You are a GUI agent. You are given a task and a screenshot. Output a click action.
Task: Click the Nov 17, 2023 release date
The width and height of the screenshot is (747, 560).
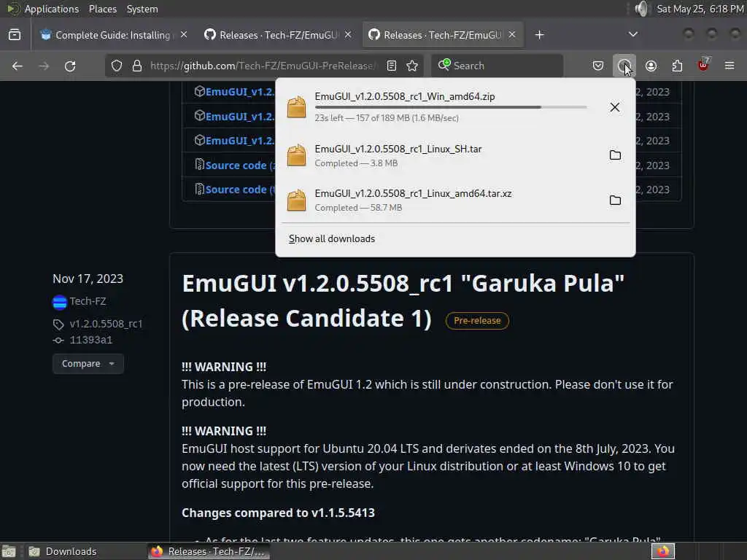pyautogui.click(x=88, y=279)
